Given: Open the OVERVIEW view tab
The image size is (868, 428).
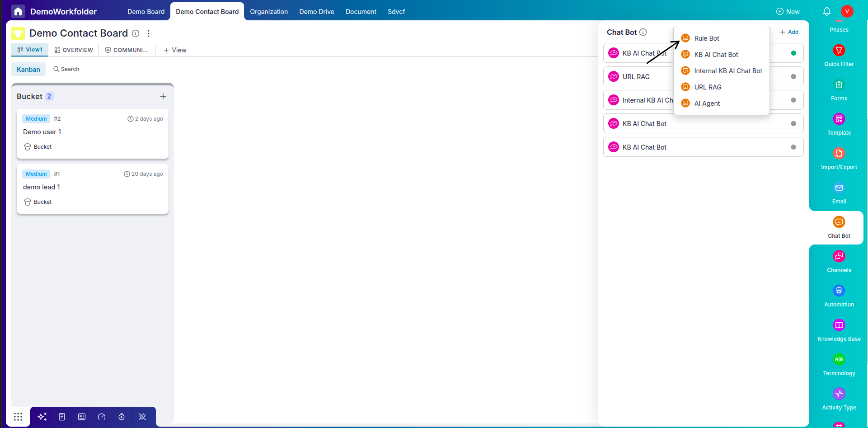Looking at the screenshot, I should pyautogui.click(x=74, y=50).
